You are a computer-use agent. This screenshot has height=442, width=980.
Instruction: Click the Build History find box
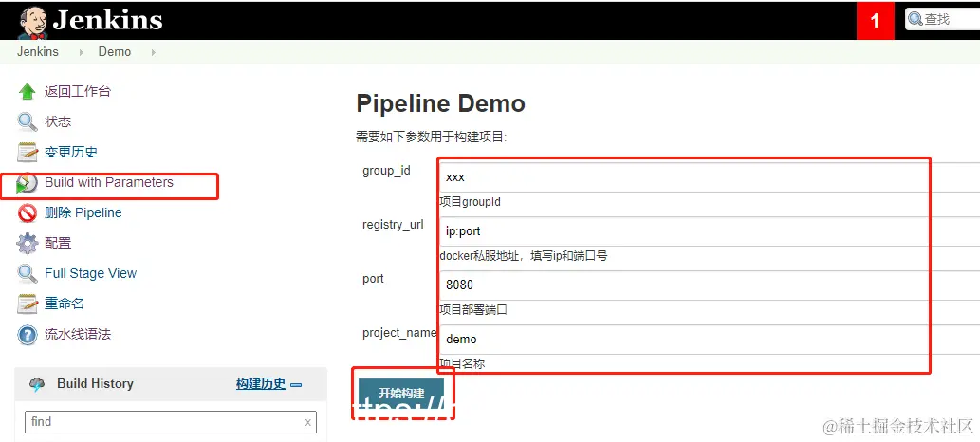coord(171,422)
